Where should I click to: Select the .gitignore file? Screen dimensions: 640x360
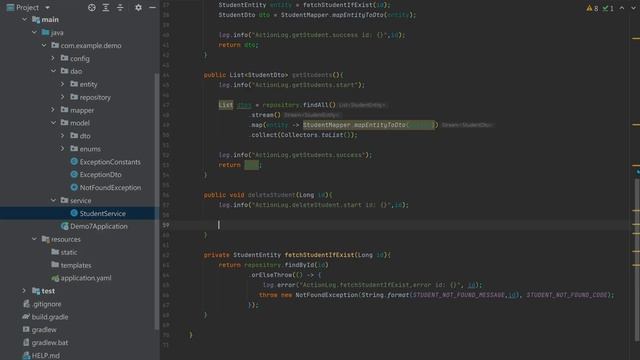(x=47, y=304)
